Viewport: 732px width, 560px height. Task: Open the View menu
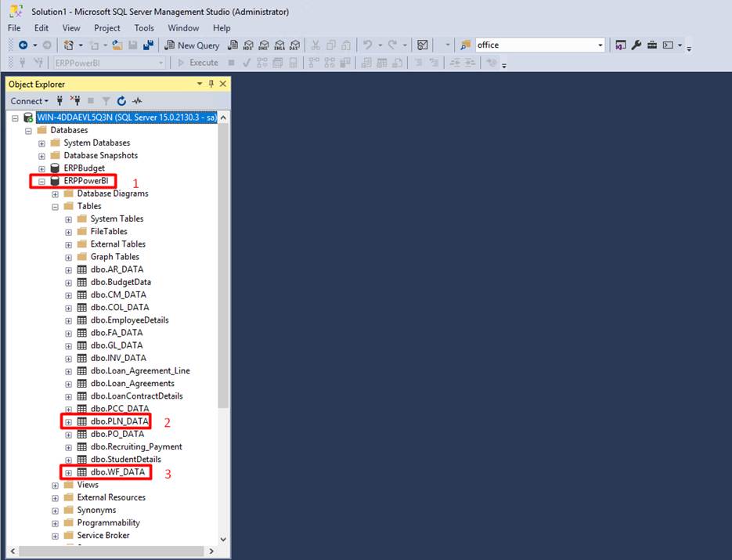tap(71, 28)
